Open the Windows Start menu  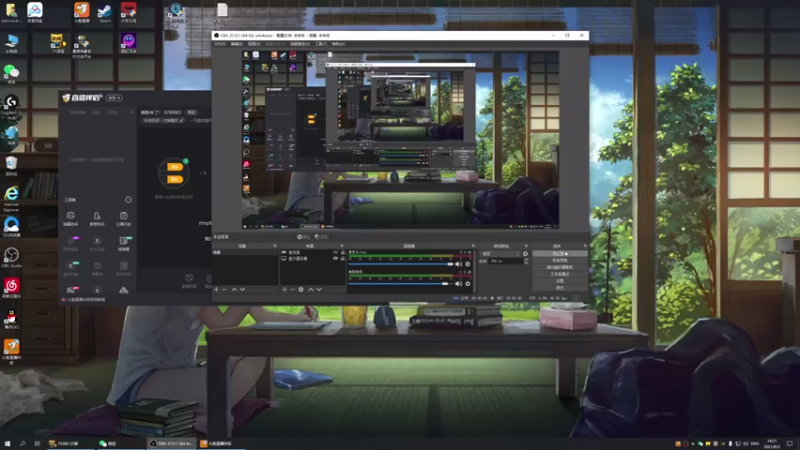click(7, 444)
